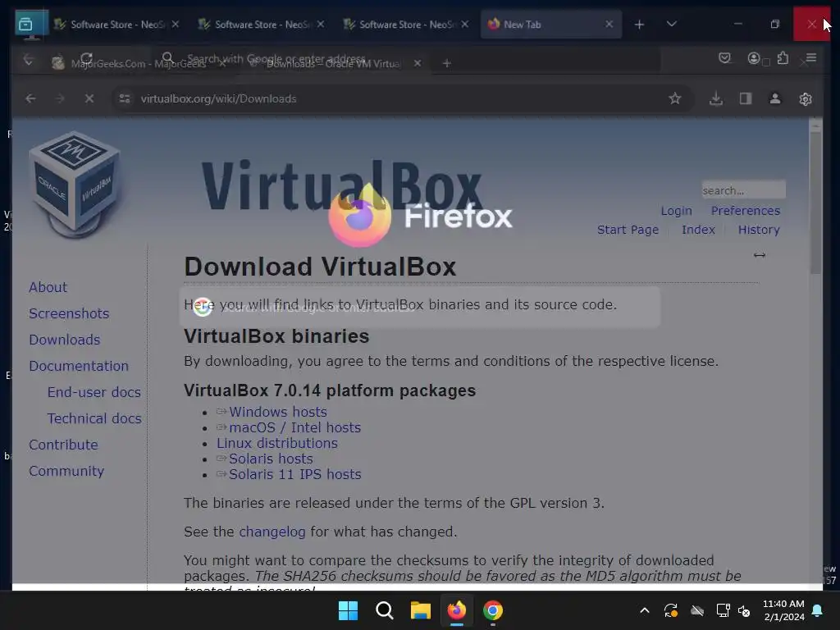This screenshot has width=840, height=630.
Task: Click the Firefox taskbar icon
Action: pos(456,610)
